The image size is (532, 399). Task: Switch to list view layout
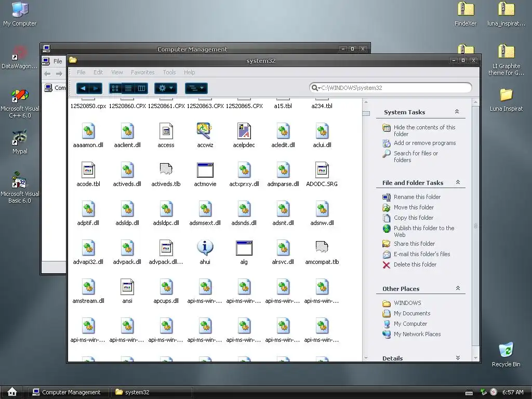point(128,88)
